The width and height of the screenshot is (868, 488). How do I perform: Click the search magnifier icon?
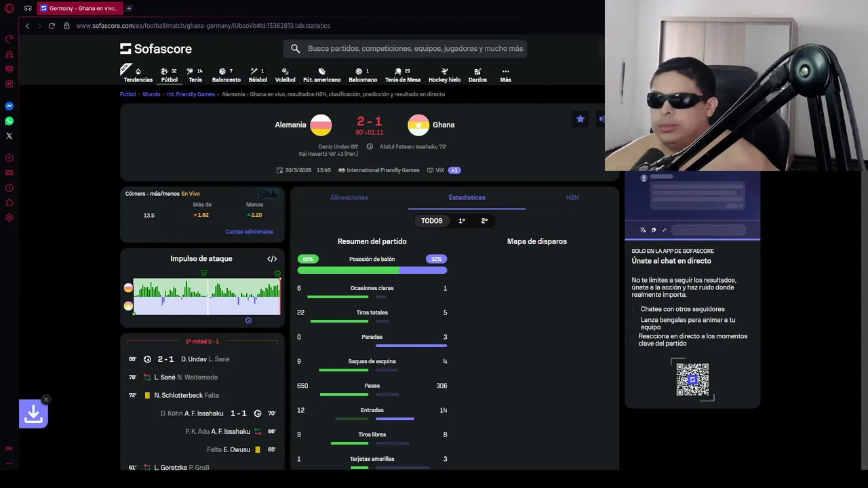click(295, 49)
